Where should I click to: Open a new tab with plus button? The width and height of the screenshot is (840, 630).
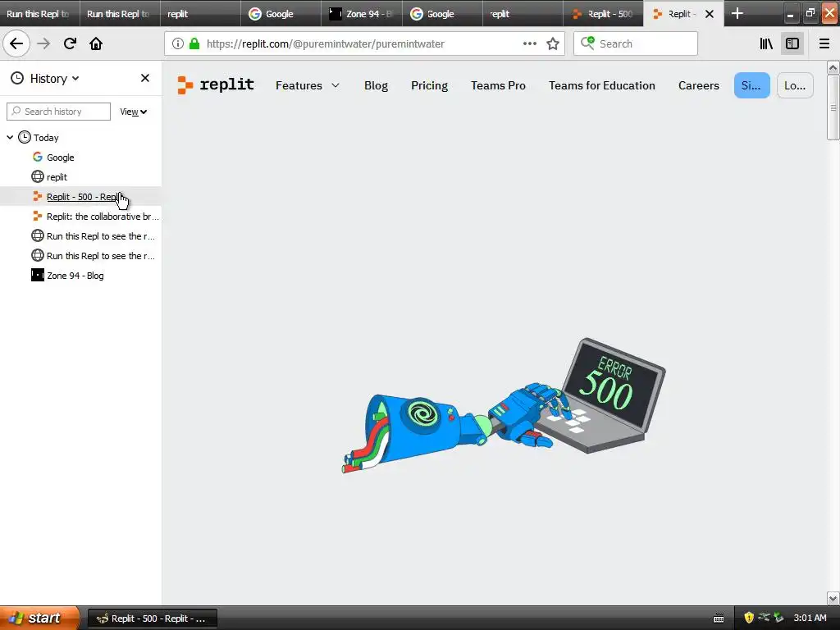[737, 13]
